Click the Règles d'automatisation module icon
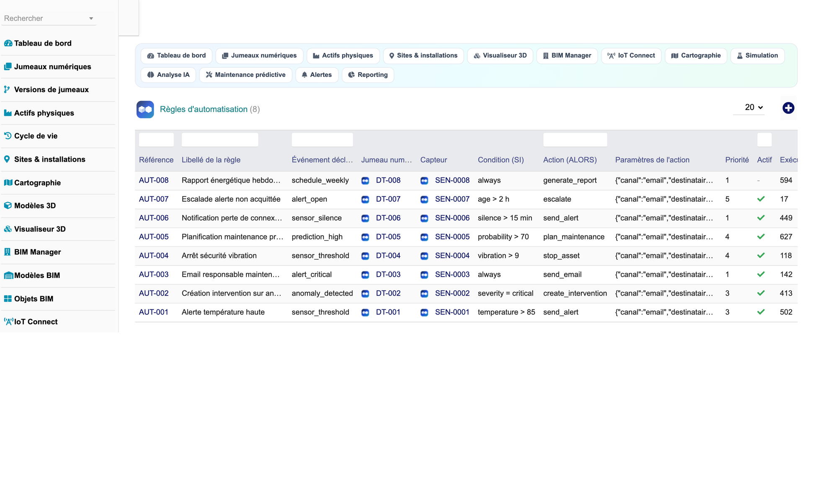The height and width of the screenshot is (504, 815). click(x=145, y=109)
